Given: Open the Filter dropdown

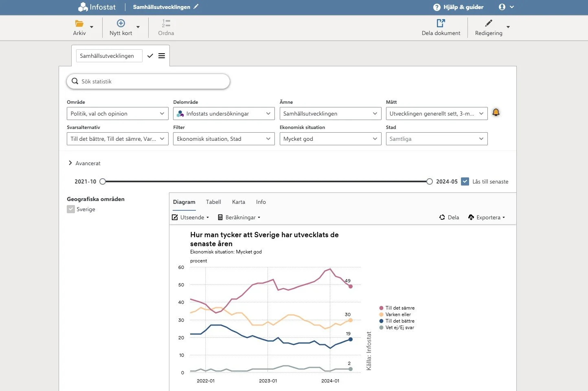Looking at the screenshot, I should [x=224, y=139].
